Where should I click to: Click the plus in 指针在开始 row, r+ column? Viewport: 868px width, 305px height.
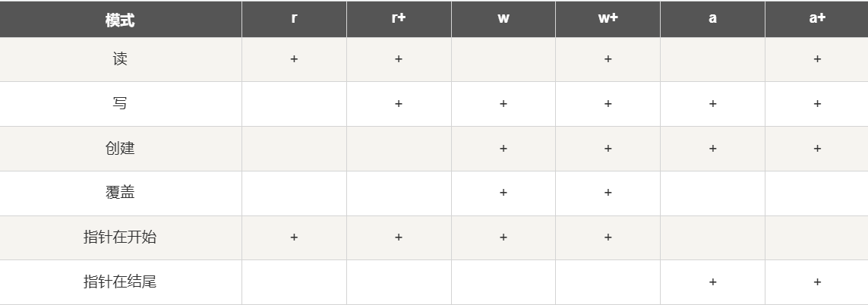[399, 237]
